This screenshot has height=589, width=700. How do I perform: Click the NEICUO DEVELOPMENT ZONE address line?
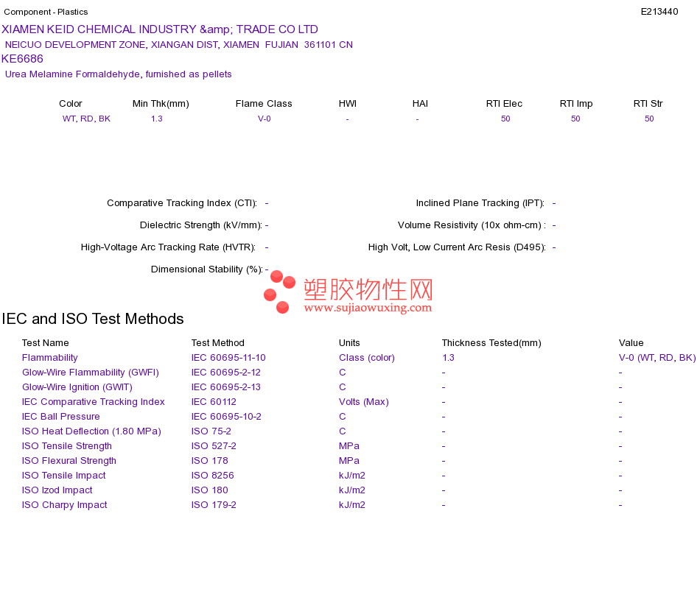[178, 45]
